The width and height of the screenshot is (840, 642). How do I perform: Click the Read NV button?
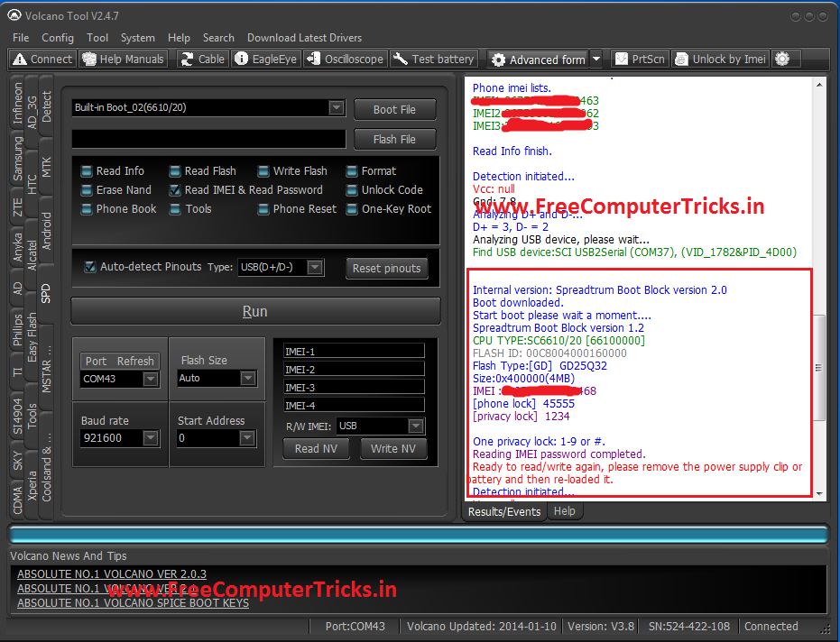[316, 449]
